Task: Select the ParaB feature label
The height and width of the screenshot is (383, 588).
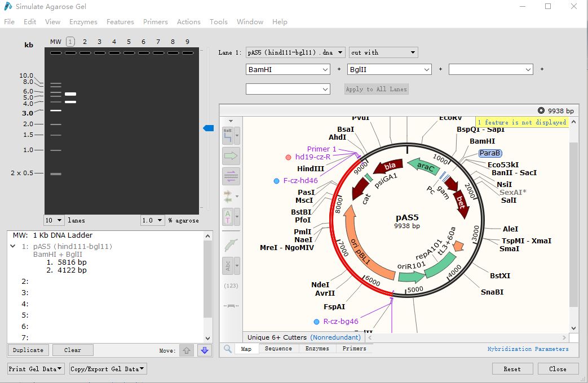Action: 490,153
